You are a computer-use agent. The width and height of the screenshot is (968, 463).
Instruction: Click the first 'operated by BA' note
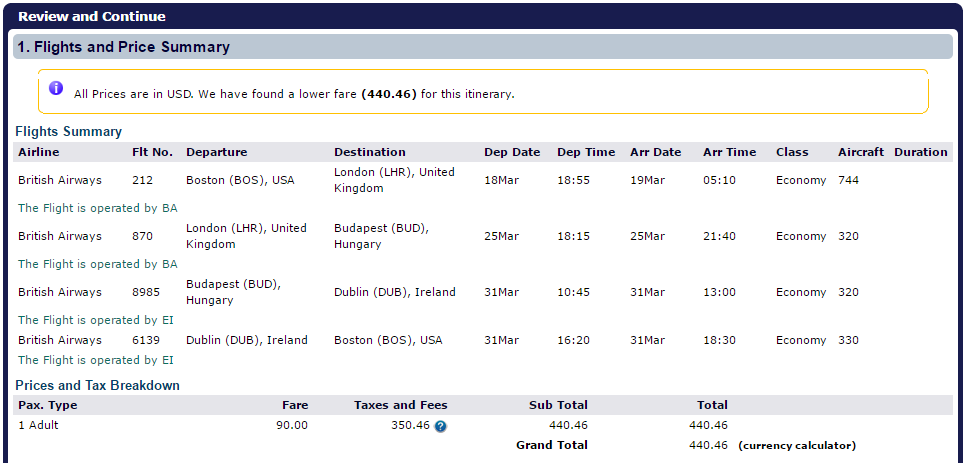tap(98, 208)
